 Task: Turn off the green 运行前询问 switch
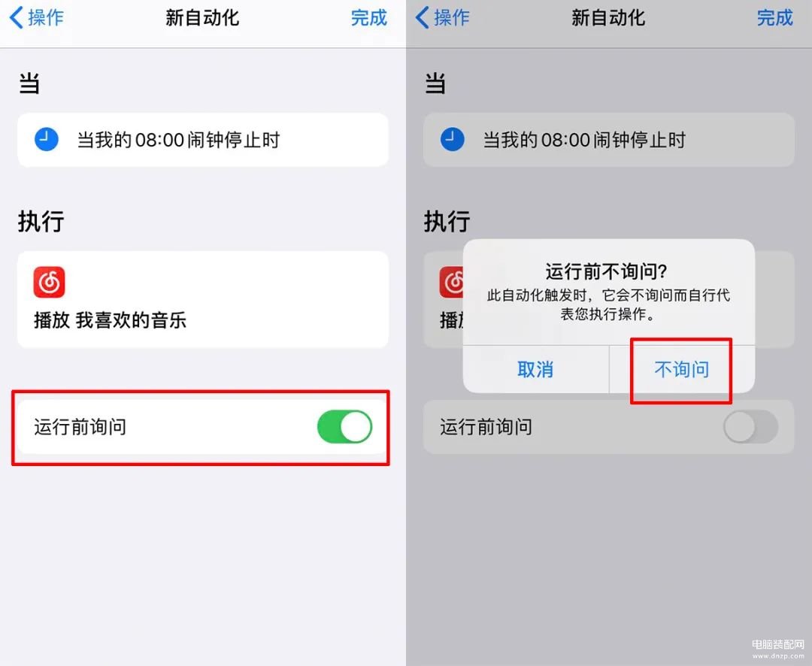click(345, 427)
